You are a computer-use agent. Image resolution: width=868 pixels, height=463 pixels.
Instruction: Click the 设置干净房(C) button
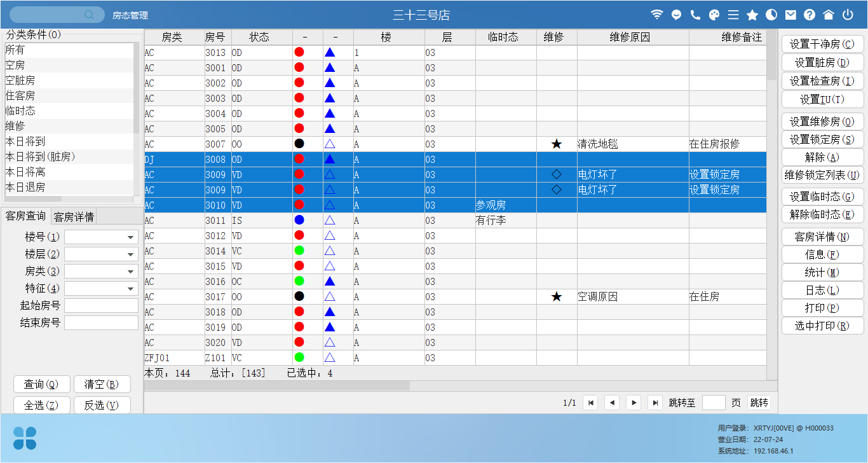(x=823, y=45)
